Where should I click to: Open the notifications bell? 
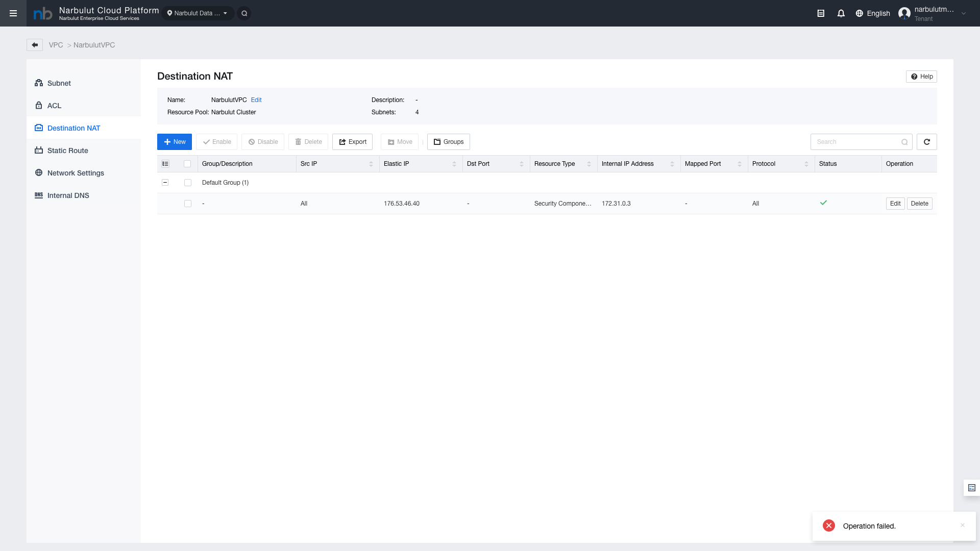tap(841, 13)
